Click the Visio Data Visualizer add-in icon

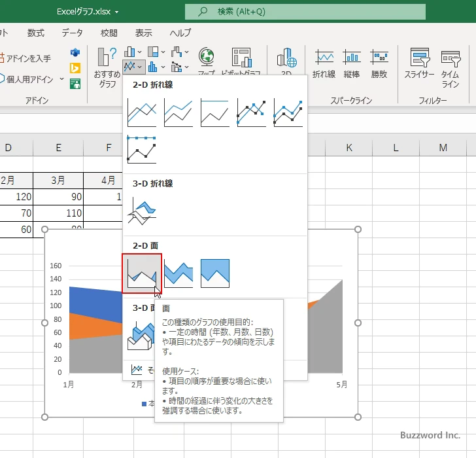pos(75,52)
